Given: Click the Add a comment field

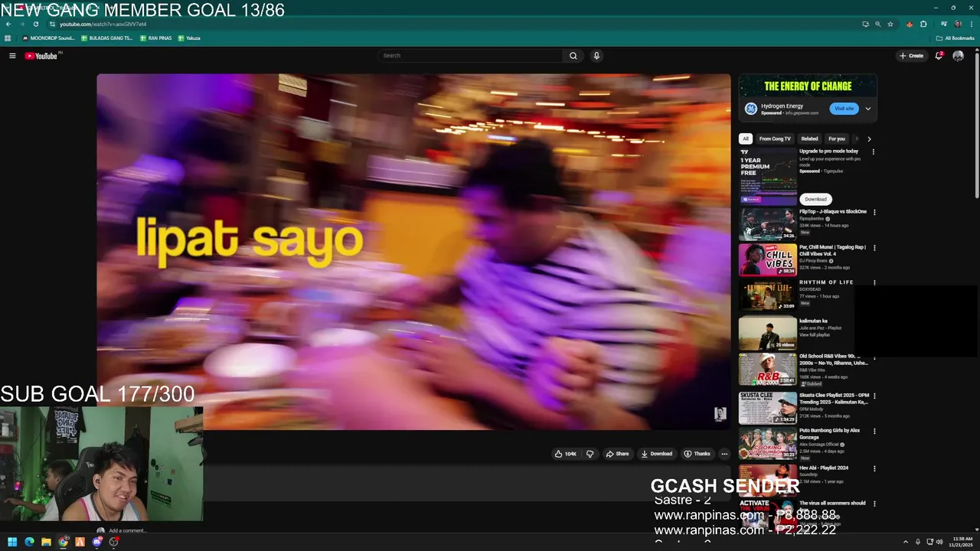Looking at the screenshot, I should click(127, 530).
